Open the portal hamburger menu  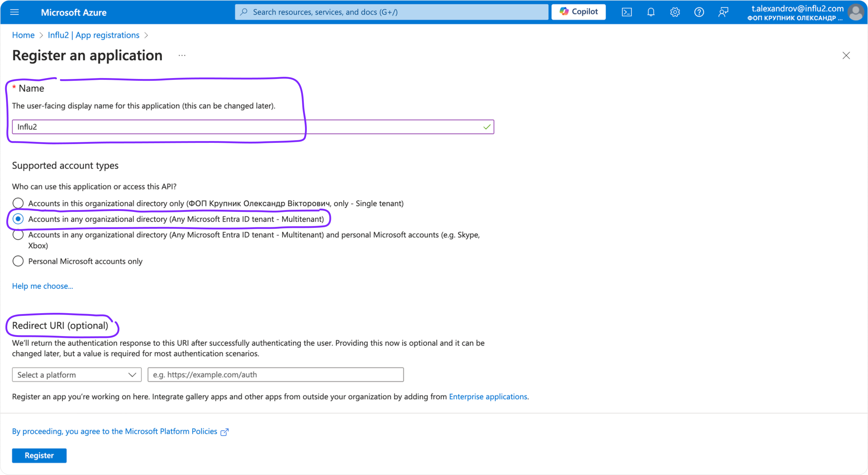click(14, 12)
